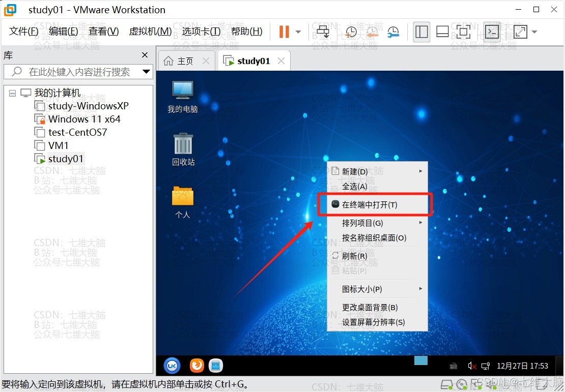Click the muted volume tray icon
The image size is (565, 392).
472,366
